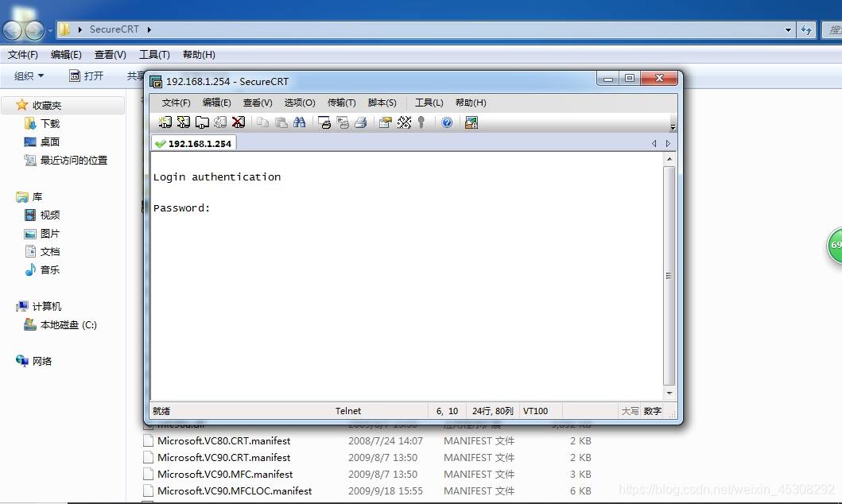Click the Print Screen icon
The height and width of the screenshot is (504, 842).
coord(324,122)
